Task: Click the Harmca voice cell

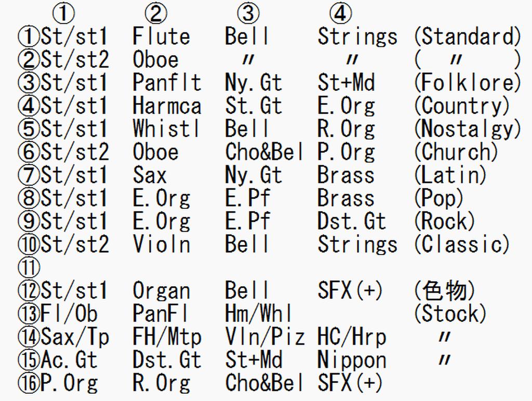Action: (166, 106)
